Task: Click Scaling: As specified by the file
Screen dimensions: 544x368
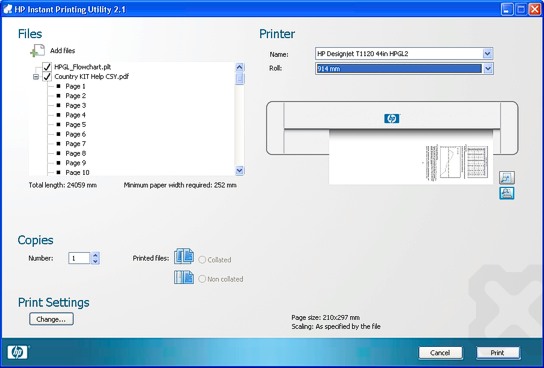Action: [336, 326]
